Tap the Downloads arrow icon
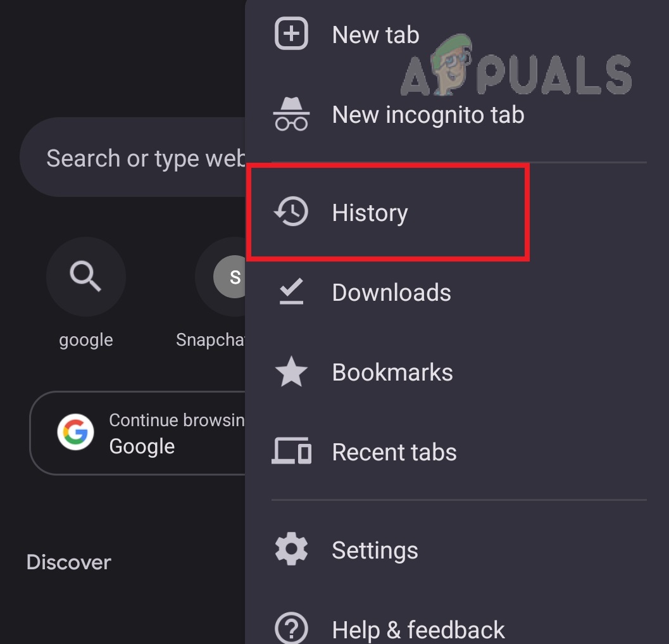The width and height of the screenshot is (669, 644). (x=291, y=293)
